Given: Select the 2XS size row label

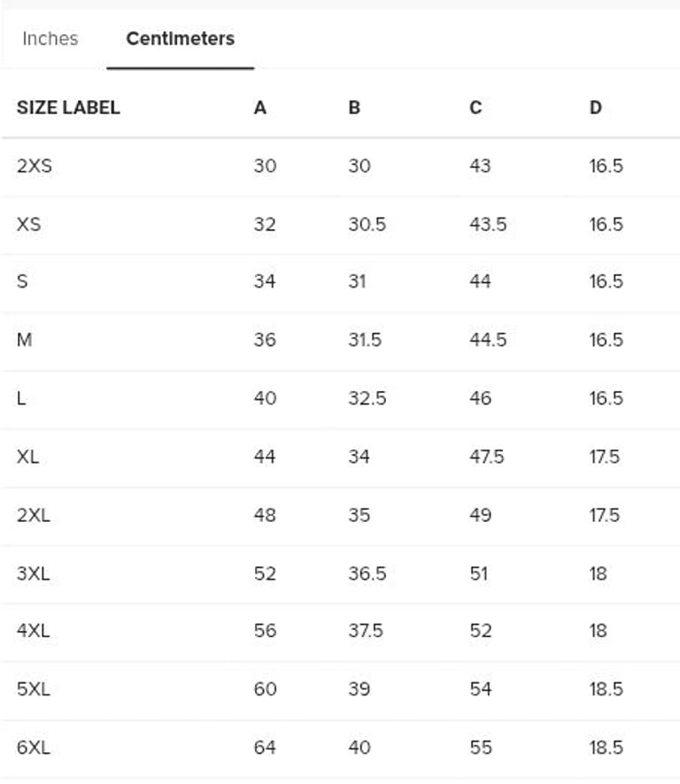Looking at the screenshot, I should pyautogui.click(x=34, y=166).
